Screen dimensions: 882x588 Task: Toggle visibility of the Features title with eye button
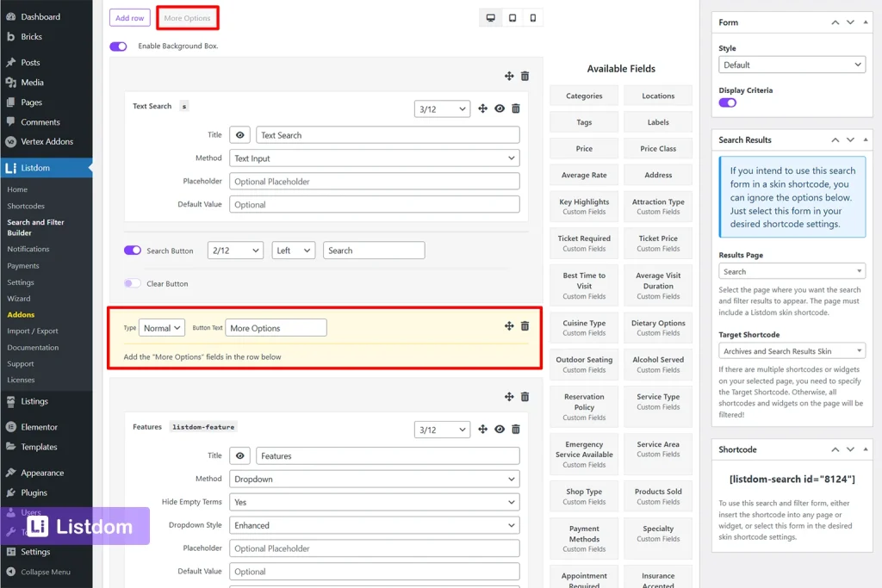[x=239, y=455]
